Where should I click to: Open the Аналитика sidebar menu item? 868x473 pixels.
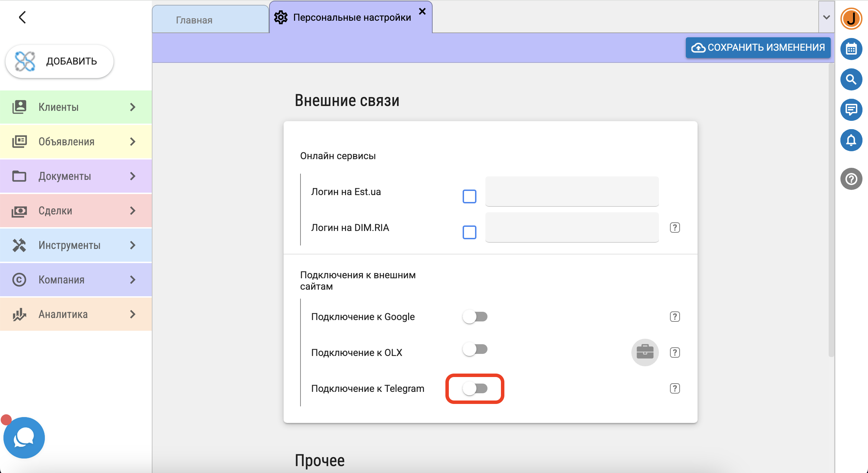pyautogui.click(x=76, y=314)
